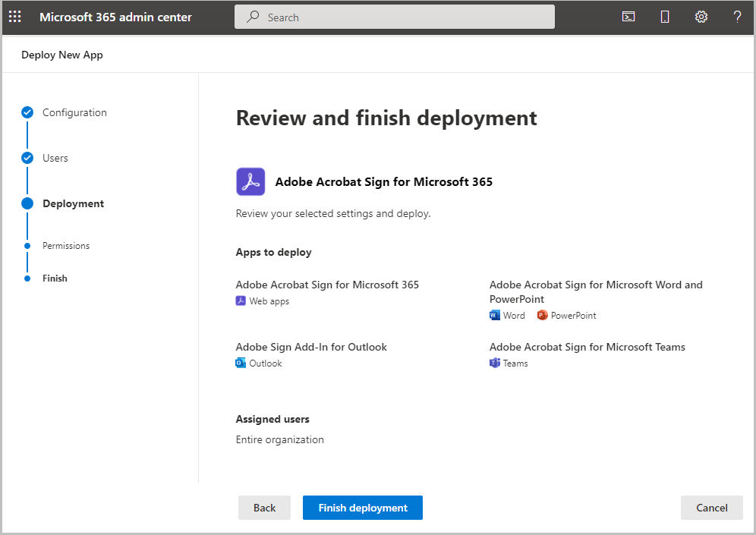Click the Teams icon under apps

(x=495, y=363)
